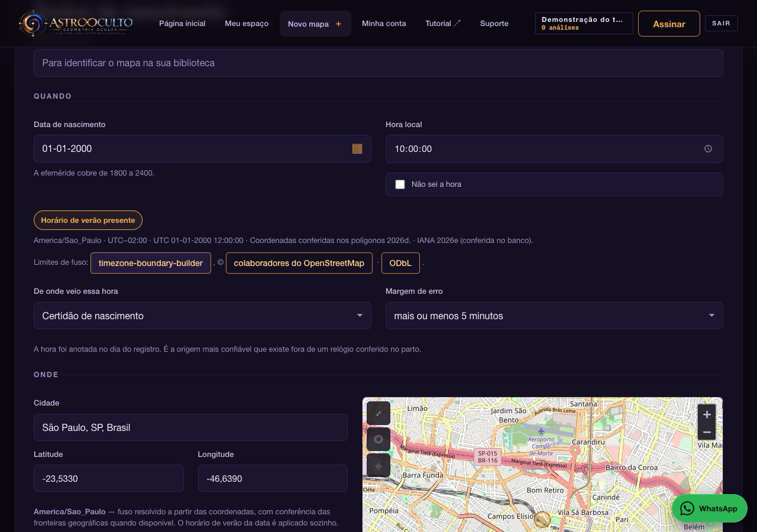
Task: Zoom in on the map
Action: point(707,414)
